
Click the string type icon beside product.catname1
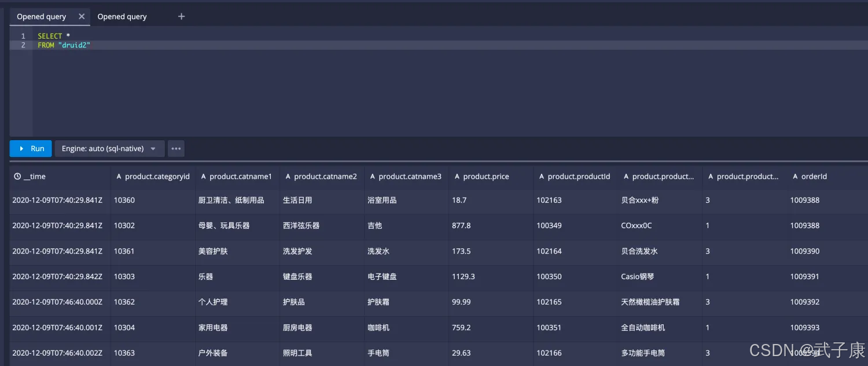point(203,177)
